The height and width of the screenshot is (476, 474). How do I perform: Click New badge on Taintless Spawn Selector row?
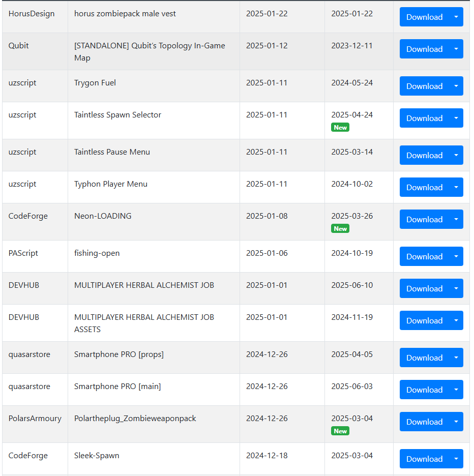click(340, 128)
